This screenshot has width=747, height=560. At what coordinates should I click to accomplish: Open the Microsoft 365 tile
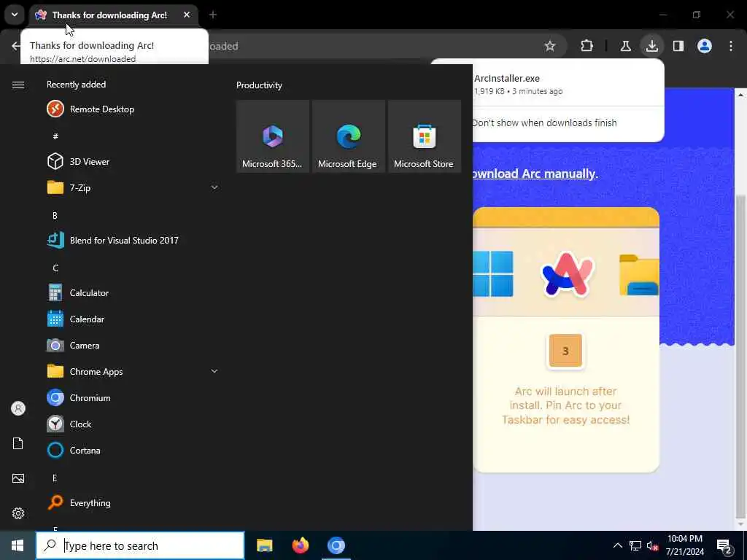point(273,136)
